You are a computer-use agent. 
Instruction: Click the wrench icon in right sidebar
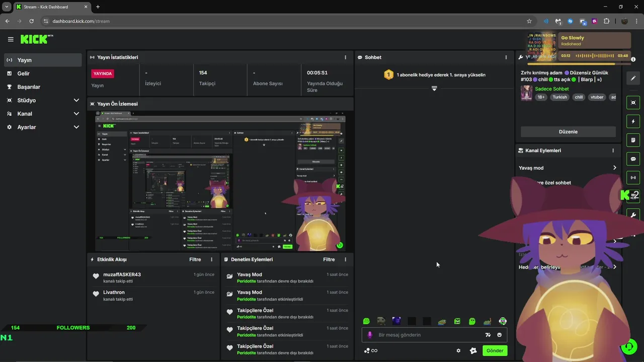click(x=633, y=215)
